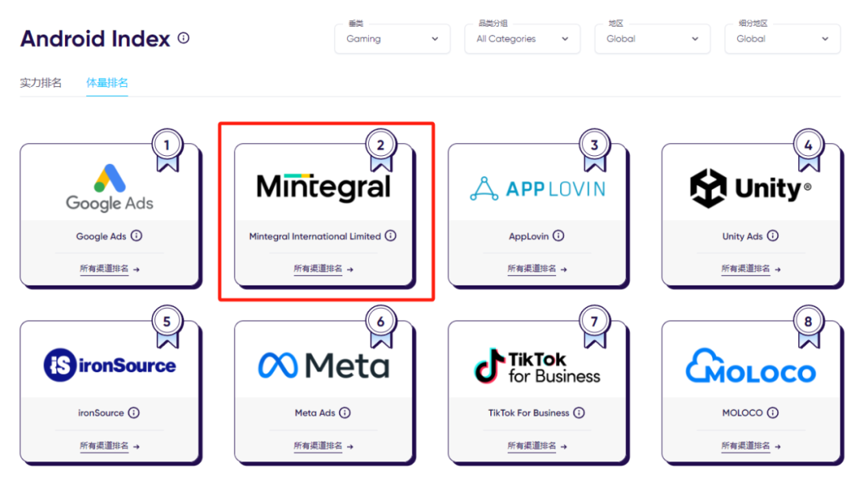Select the TikTok for Business logo
Image resolution: width=868 pixels, height=480 pixels.
pos(537,366)
